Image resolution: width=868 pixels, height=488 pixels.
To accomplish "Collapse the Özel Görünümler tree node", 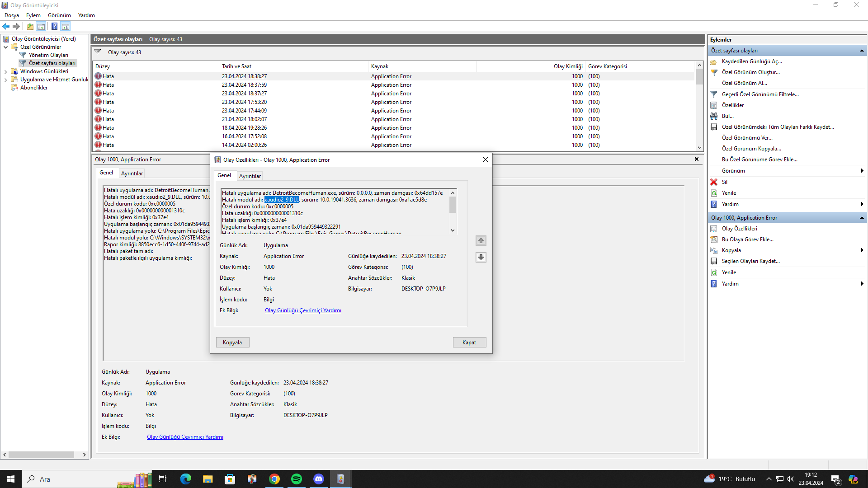I will tap(5, 47).
